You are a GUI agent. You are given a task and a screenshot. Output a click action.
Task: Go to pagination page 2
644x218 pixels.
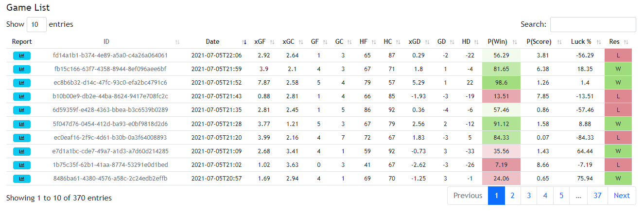point(512,196)
